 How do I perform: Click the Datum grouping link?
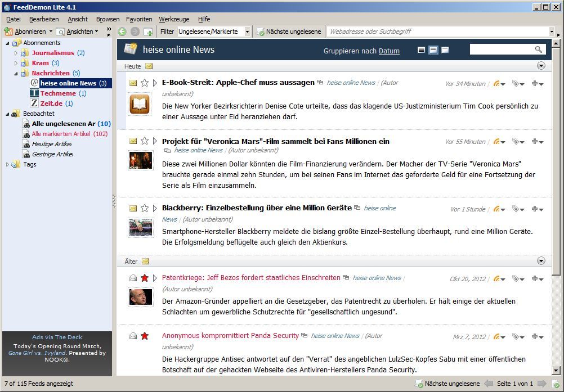click(389, 51)
